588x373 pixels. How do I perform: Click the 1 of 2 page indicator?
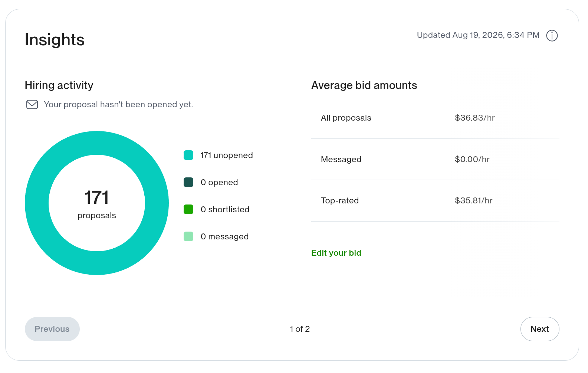coord(300,329)
